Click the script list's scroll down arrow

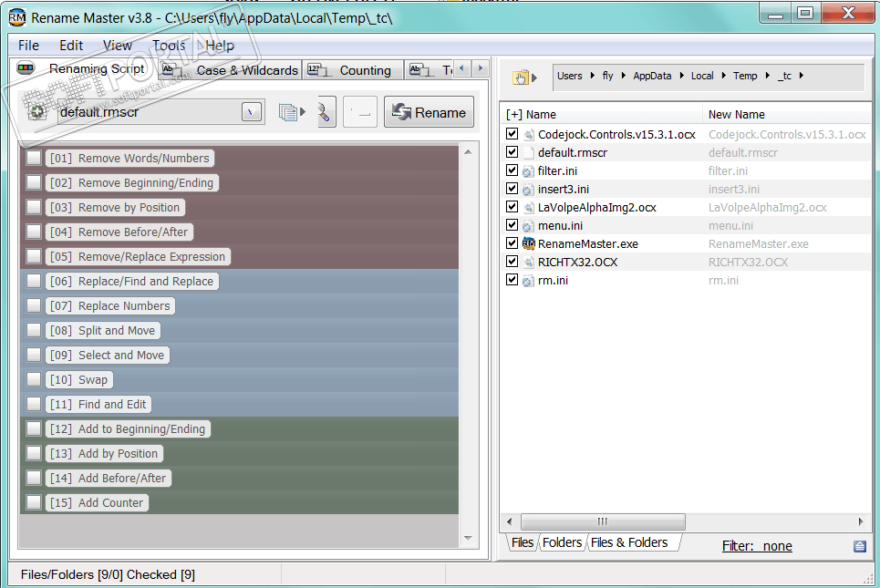(468, 539)
